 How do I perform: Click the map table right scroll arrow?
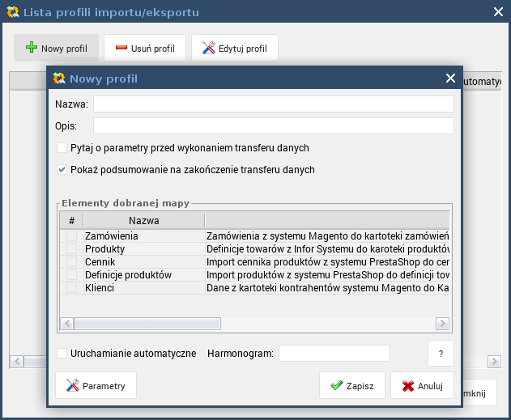[442, 324]
